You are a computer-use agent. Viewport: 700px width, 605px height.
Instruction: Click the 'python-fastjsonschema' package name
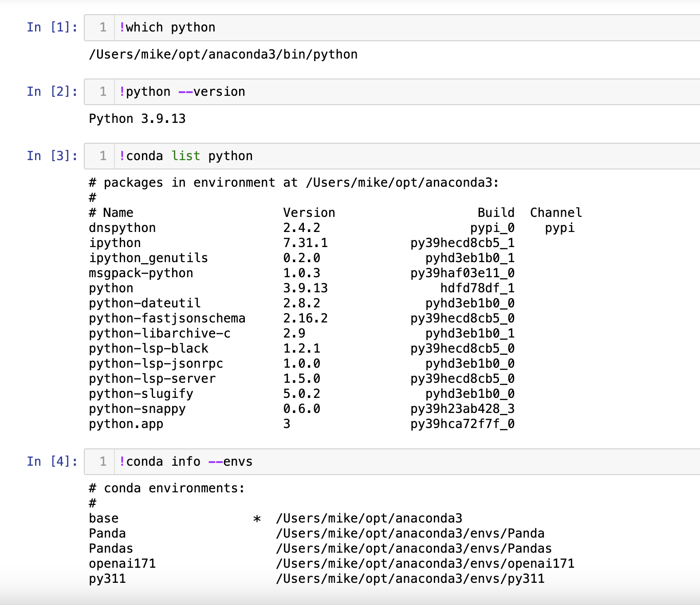pos(167,318)
